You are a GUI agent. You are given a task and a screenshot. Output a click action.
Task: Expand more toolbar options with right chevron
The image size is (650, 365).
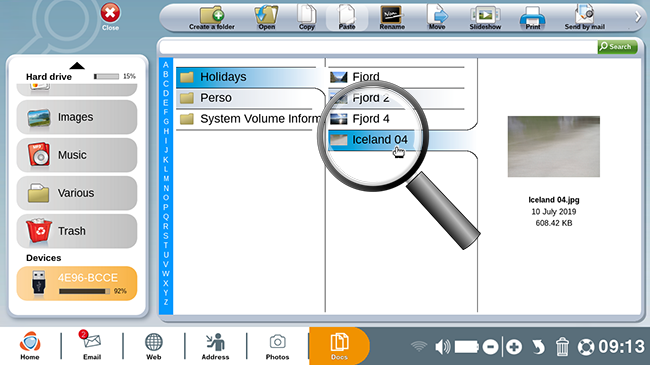coord(638,17)
